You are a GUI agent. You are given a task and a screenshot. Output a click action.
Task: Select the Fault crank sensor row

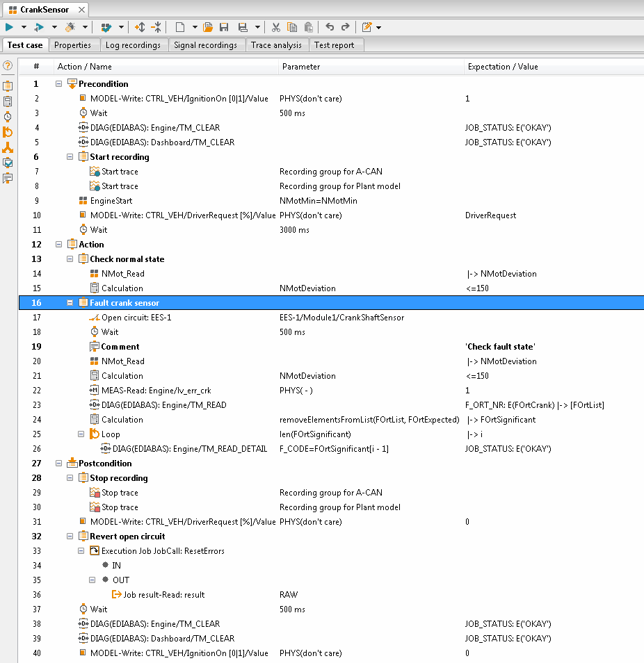pyautogui.click(x=331, y=303)
